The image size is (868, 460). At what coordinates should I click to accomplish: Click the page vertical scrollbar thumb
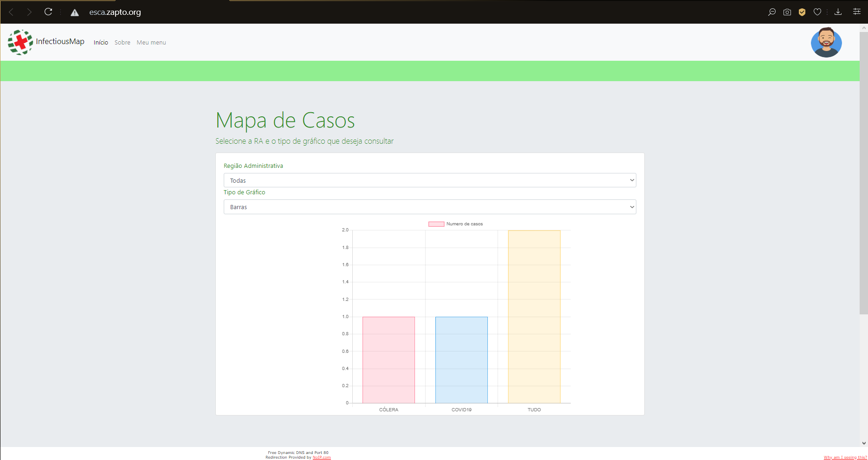(863, 173)
